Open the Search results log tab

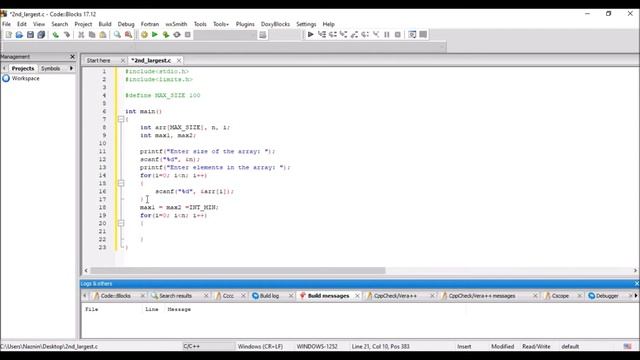175,296
